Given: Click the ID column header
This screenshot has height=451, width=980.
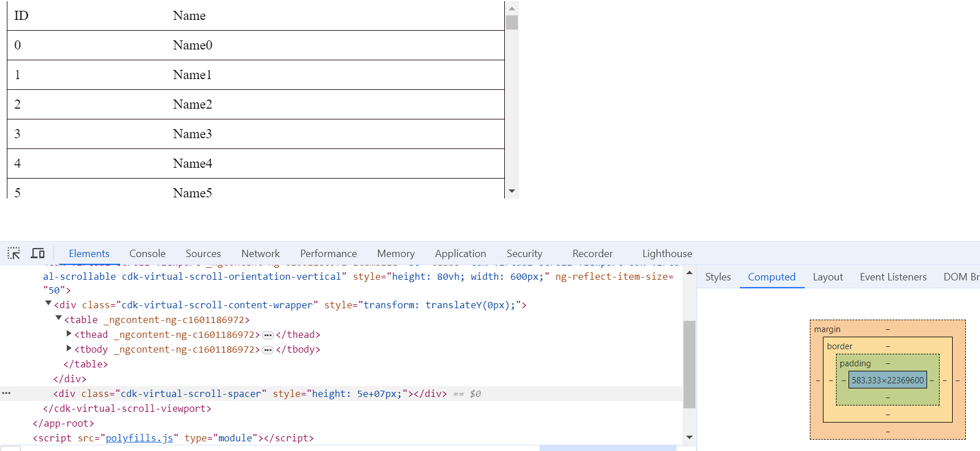Looking at the screenshot, I should click(22, 15).
